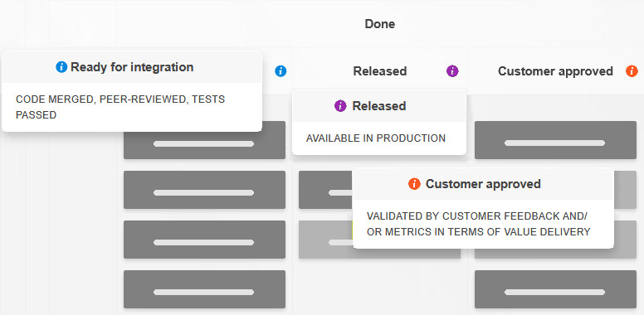Click the purple info icon inside the Released tooltip
This screenshot has height=315, width=644.
point(340,106)
